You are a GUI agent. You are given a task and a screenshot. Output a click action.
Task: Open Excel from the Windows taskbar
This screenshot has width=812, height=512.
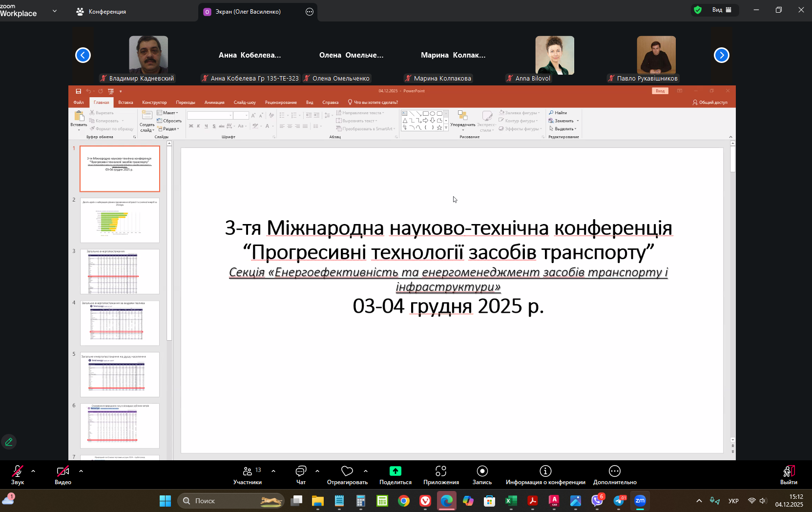[511, 501]
